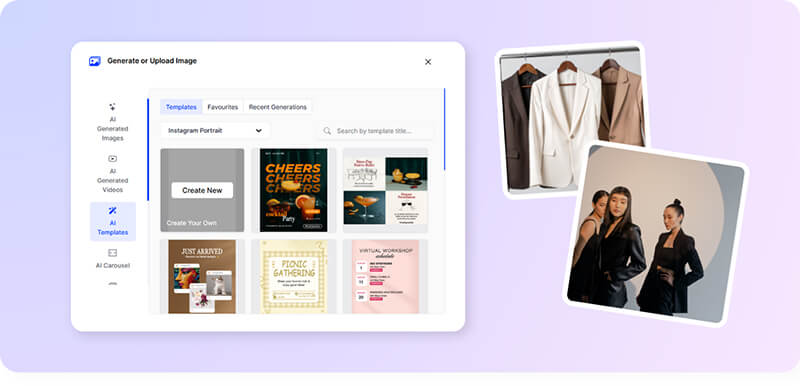
Task: Focus the Search by template title field
Action: pos(376,131)
